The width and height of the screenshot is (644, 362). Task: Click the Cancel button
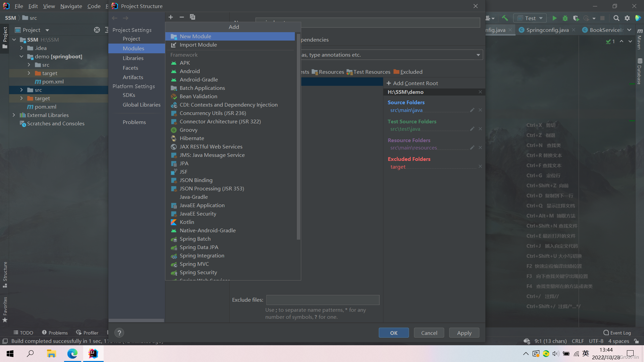click(429, 333)
